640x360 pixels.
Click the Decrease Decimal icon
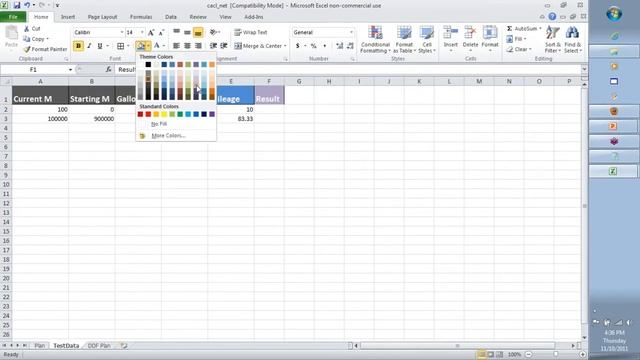pos(350,46)
